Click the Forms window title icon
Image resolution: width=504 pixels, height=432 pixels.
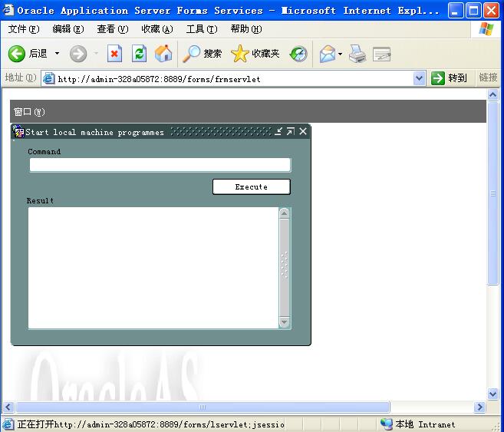pos(18,132)
